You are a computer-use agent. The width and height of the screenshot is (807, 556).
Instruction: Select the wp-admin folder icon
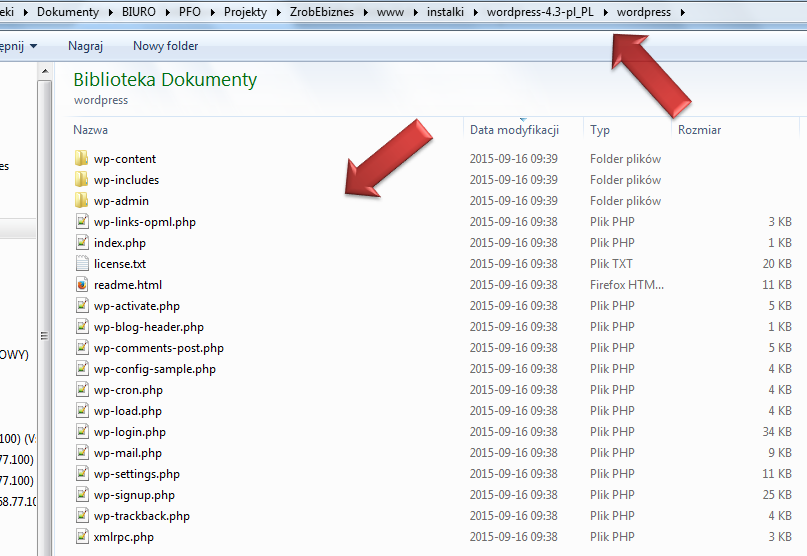[81, 201]
